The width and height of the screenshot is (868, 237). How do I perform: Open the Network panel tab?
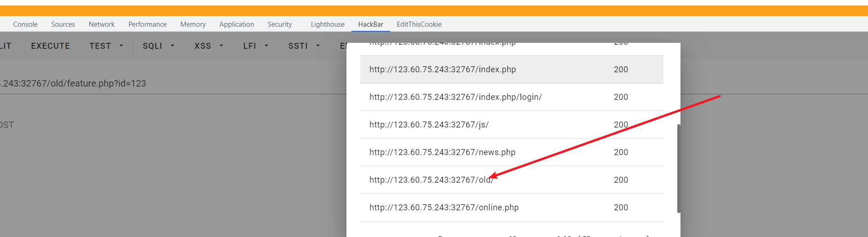point(102,24)
